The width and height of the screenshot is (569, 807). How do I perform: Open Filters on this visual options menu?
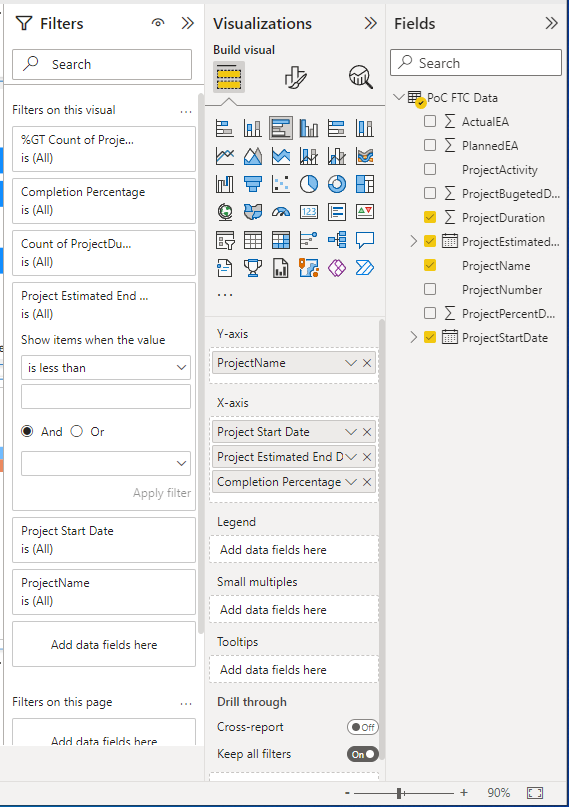186,111
